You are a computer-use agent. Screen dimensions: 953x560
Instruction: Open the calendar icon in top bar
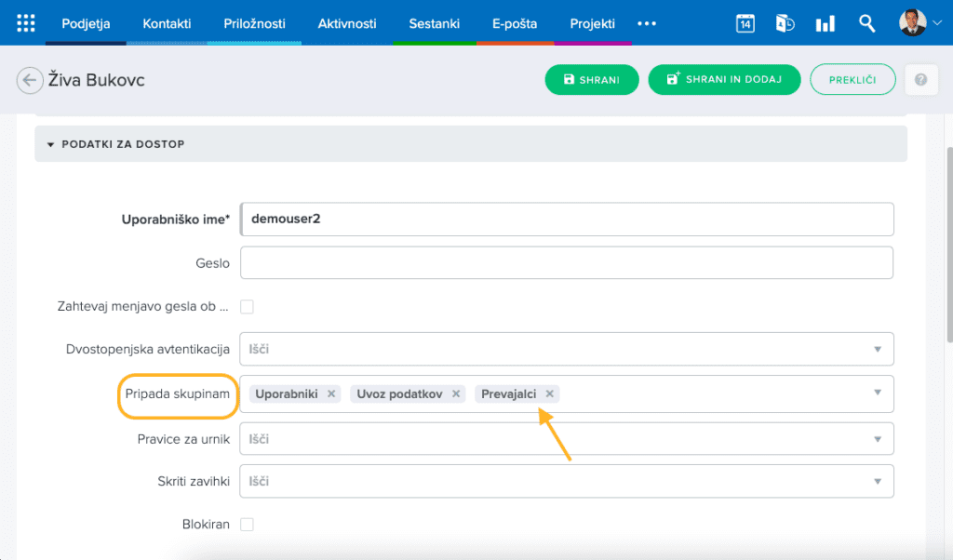coord(745,23)
